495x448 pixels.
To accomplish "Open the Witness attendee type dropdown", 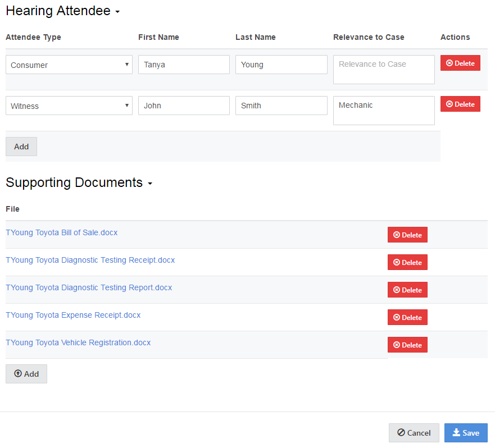I will [x=69, y=106].
